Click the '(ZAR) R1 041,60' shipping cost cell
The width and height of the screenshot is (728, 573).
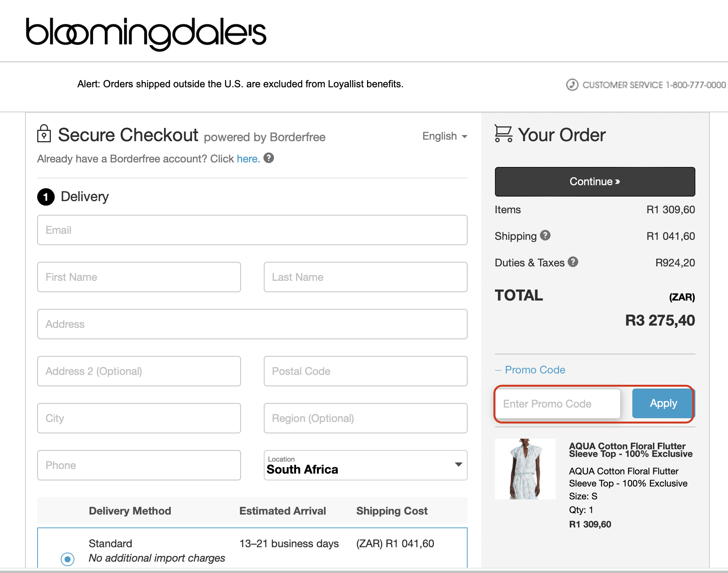395,544
